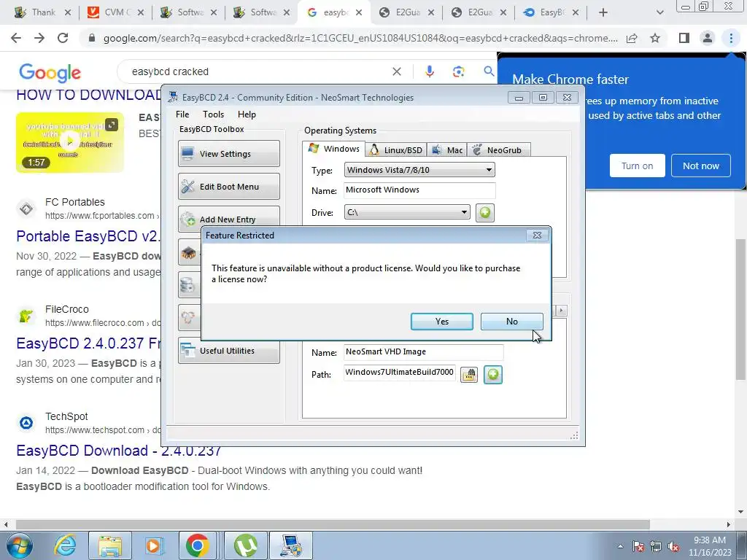Viewport: 747px width, 560px height.
Task: Click the share page icon in address bar
Action: [x=632, y=38]
